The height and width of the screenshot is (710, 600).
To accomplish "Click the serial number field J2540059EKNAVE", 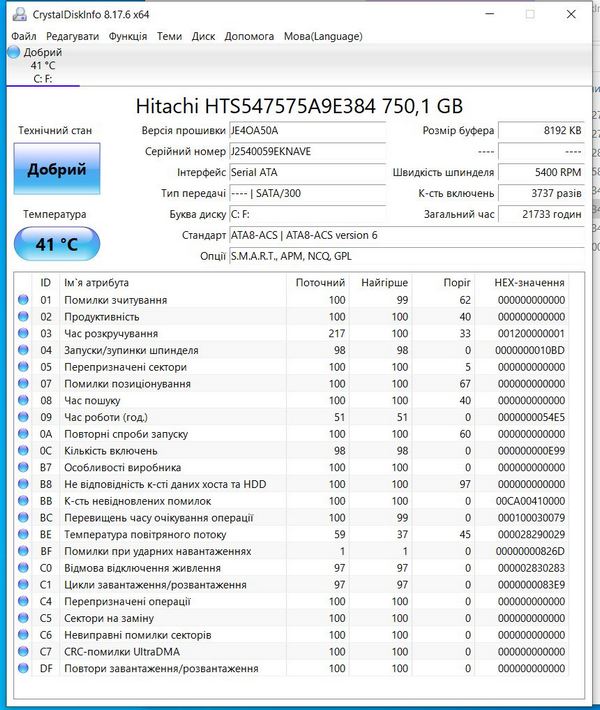I will click(306, 152).
